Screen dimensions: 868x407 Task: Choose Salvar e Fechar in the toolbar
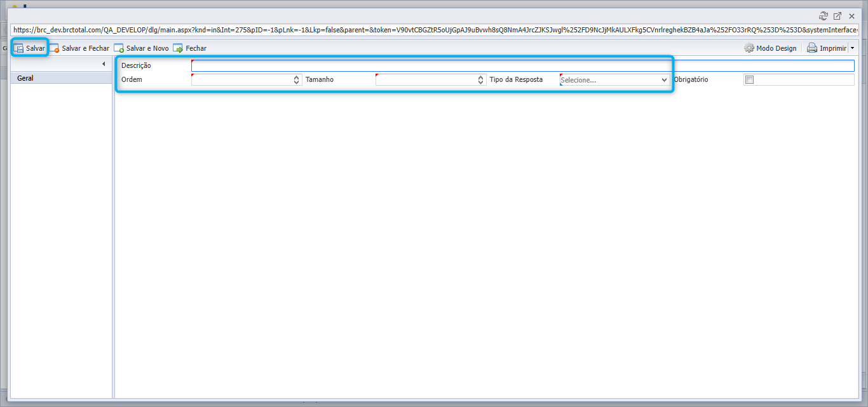[x=79, y=48]
